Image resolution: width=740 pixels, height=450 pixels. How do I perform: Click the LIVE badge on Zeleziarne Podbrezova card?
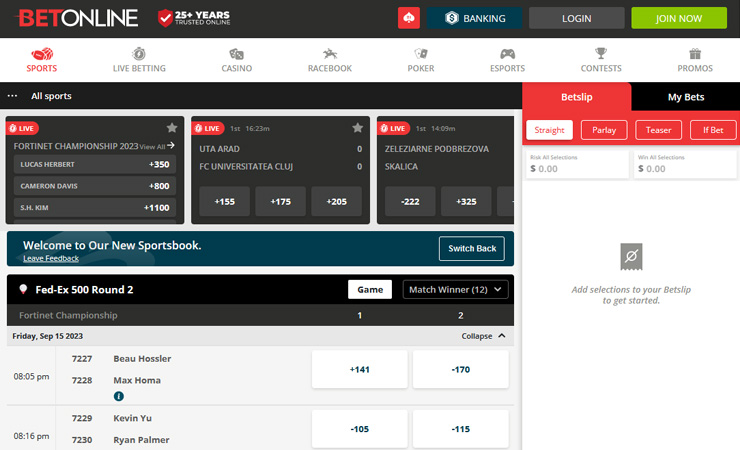(394, 128)
